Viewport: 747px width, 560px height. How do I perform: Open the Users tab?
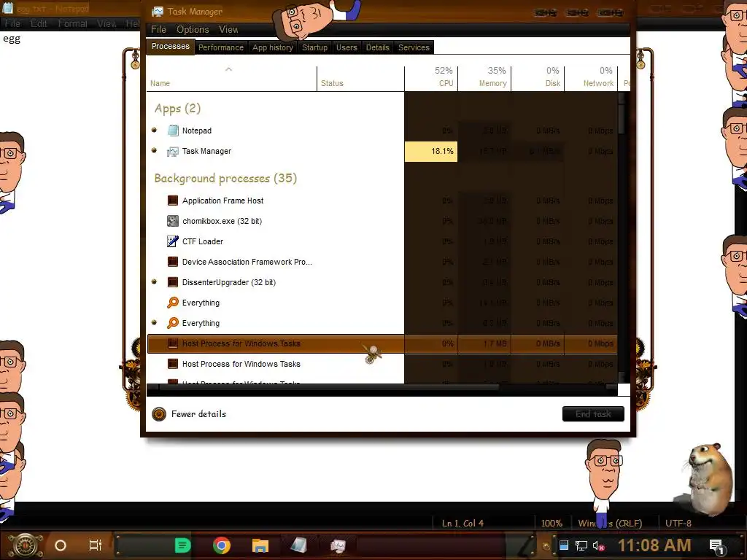pos(347,47)
